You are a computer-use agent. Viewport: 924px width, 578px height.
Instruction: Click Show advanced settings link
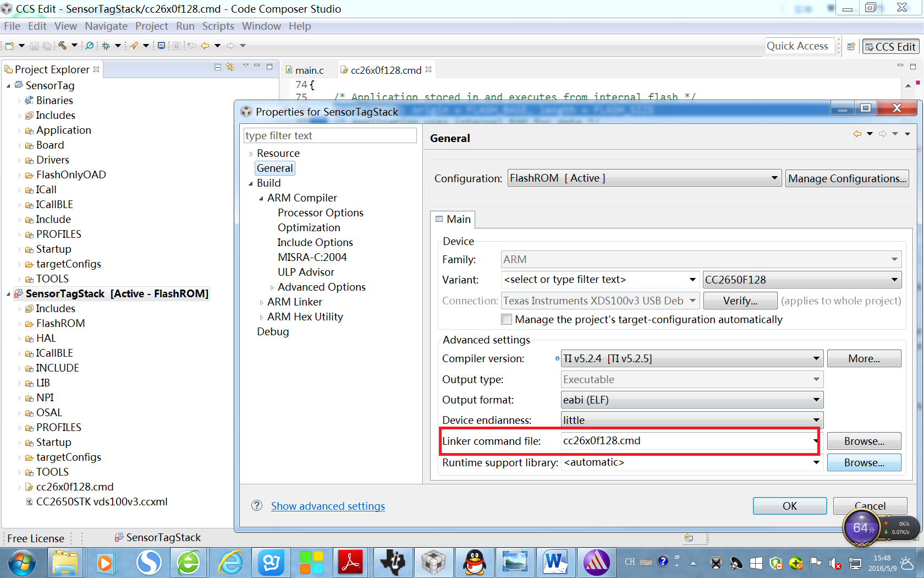click(x=328, y=506)
